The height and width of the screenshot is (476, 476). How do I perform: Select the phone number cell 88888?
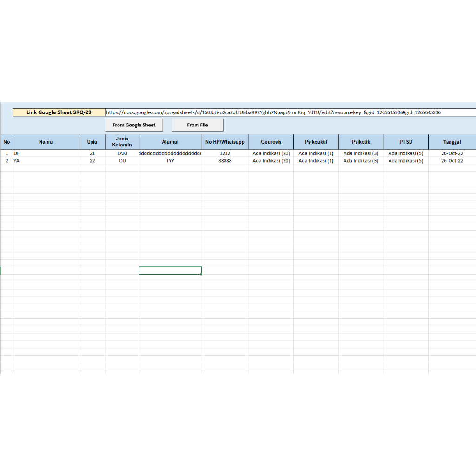coord(225,160)
